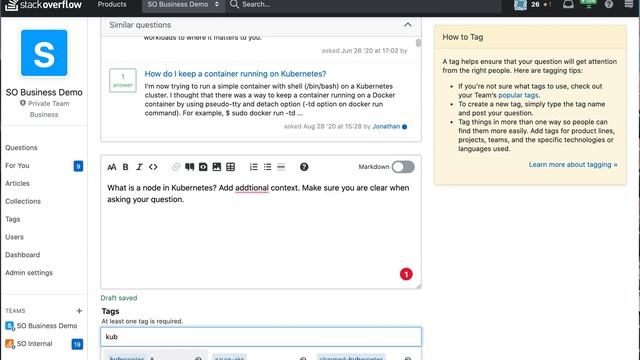Screen dimensions: 640x360
Task: Open the site switcher menu icon
Action: (629, 4)
